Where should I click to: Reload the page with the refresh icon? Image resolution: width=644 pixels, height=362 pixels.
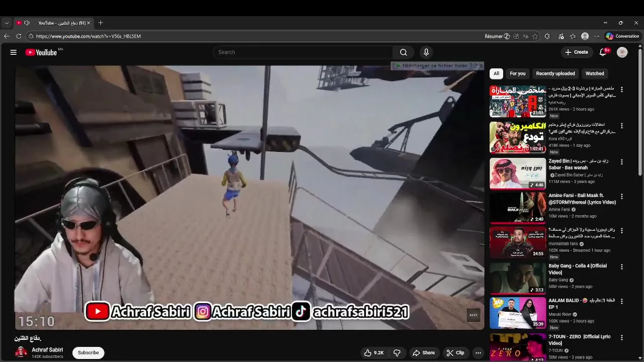19,36
